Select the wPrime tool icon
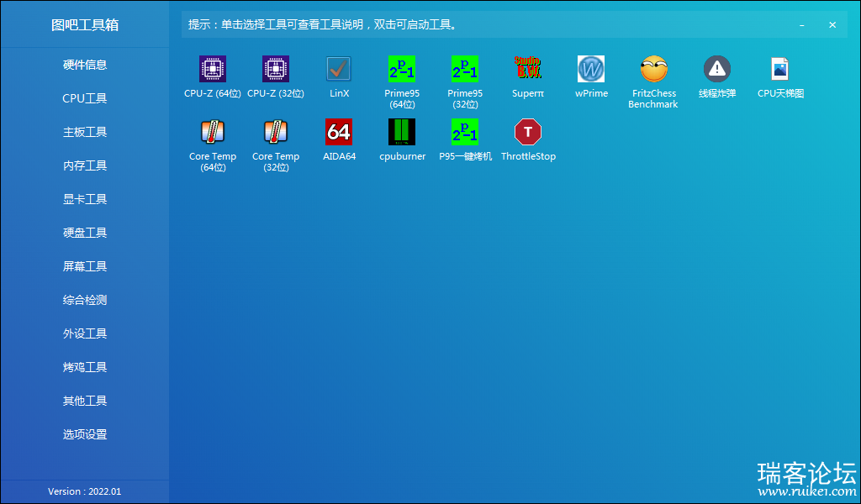 tap(591, 69)
